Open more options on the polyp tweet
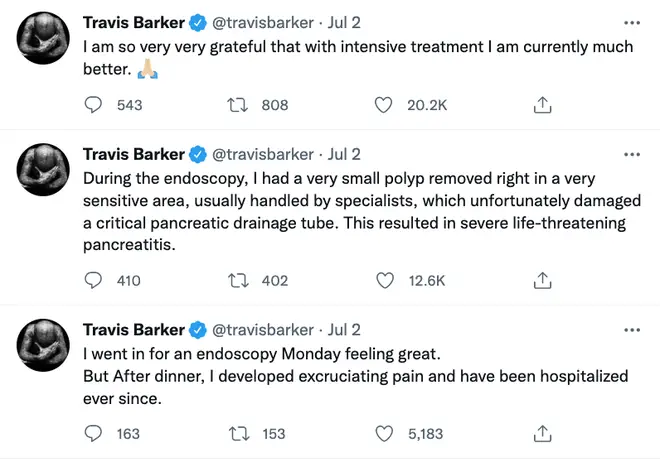This screenshot has width=660, height=467. click(632, 155)
